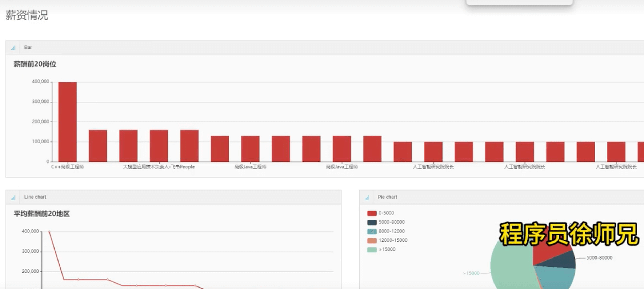This screenshot has height=289, width=644.
Task: Toggle the 8000-12000 legend swatch
Action: point(372,231)
